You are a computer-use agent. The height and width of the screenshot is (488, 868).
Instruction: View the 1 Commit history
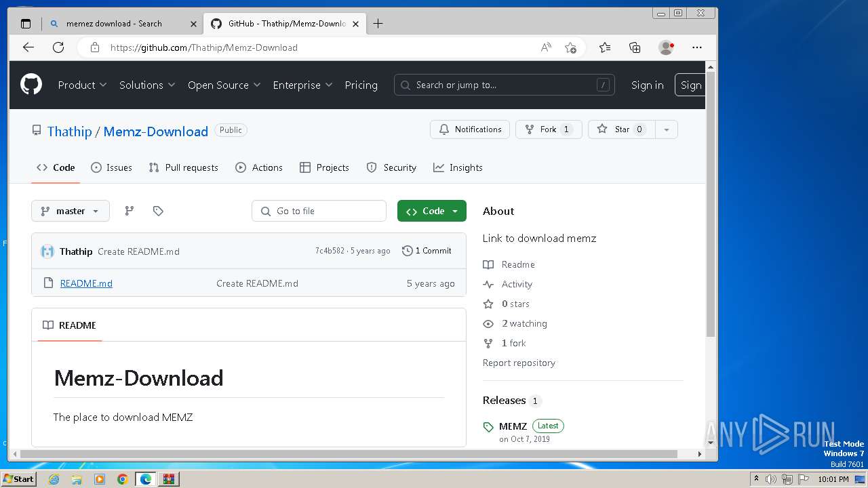click(427, 251)
